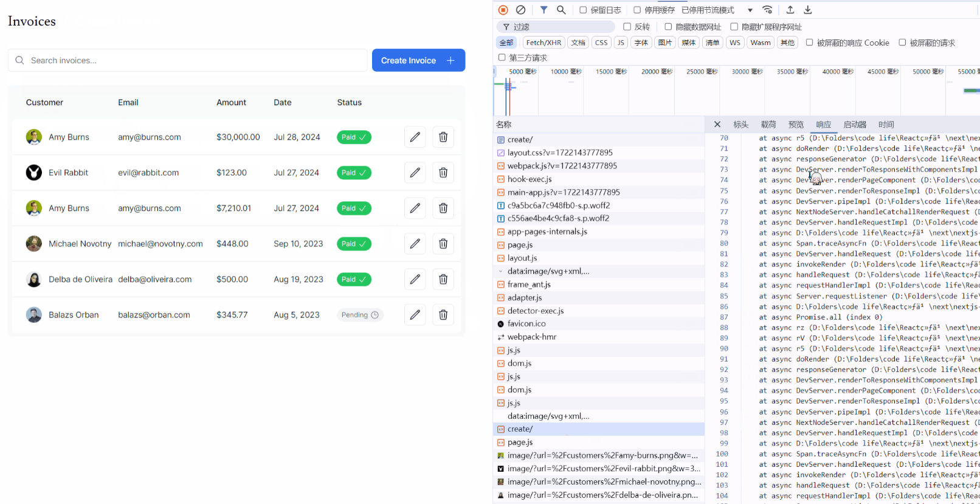Click the layout.css stylesheet request icon

[x=501, y=153]
